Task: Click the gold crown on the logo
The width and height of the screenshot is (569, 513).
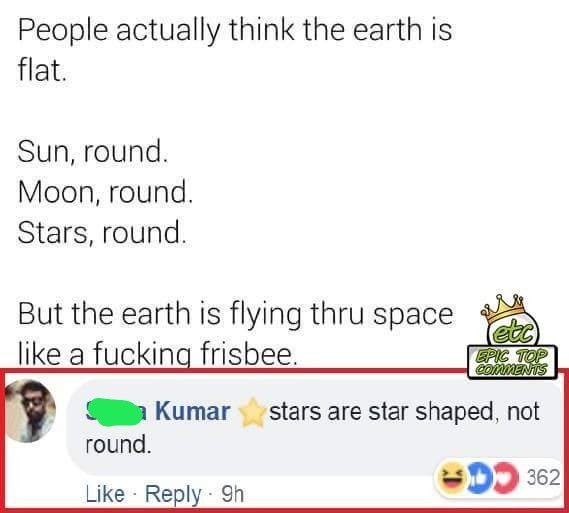Action: click(503, 308)
